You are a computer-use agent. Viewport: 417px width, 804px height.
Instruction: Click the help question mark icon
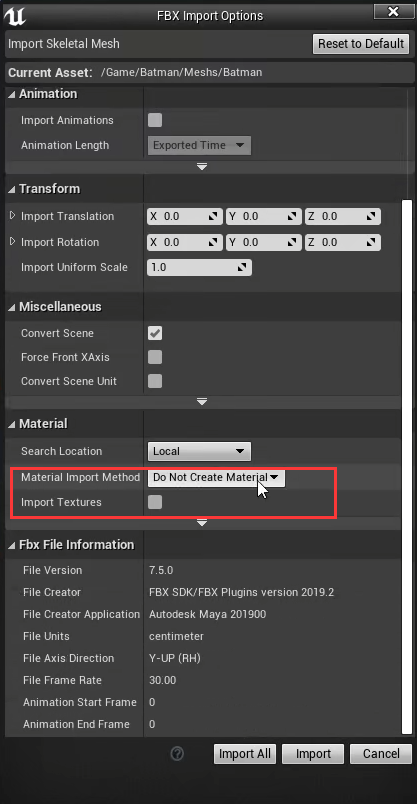click(x=177, y=753)
